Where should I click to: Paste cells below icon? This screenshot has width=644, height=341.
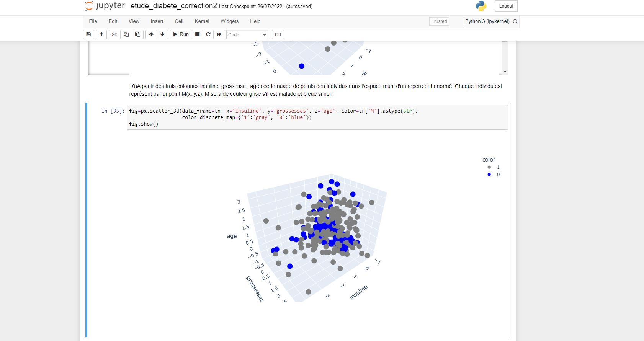(x=137, y=34)
